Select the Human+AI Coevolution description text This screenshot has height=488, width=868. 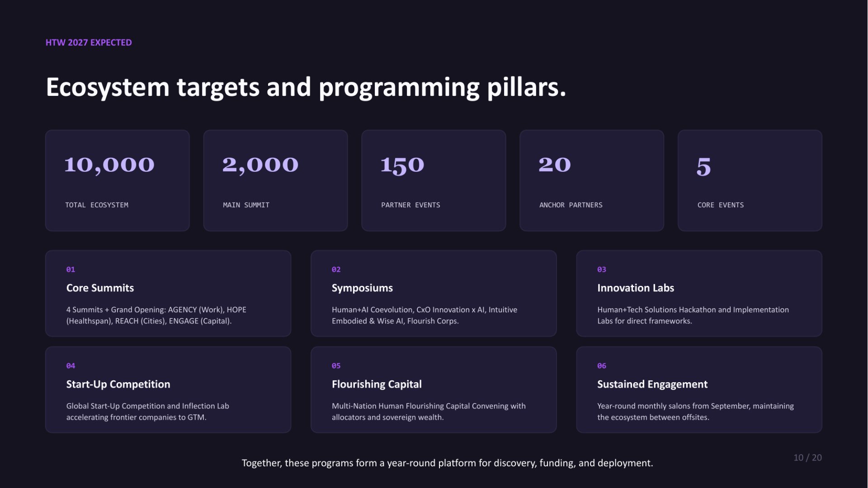pos(425,315)
